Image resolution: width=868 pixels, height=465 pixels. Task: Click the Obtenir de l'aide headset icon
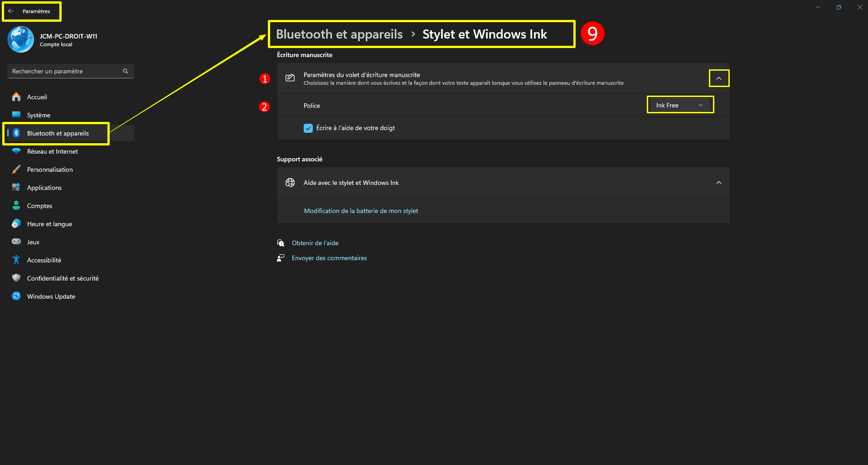click(x=281, y=243)
